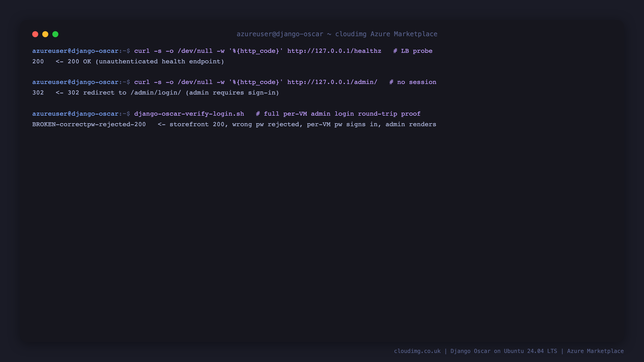Click the yellow minimize window button
This screenshot has height=362, width=644.
(45, 34)
